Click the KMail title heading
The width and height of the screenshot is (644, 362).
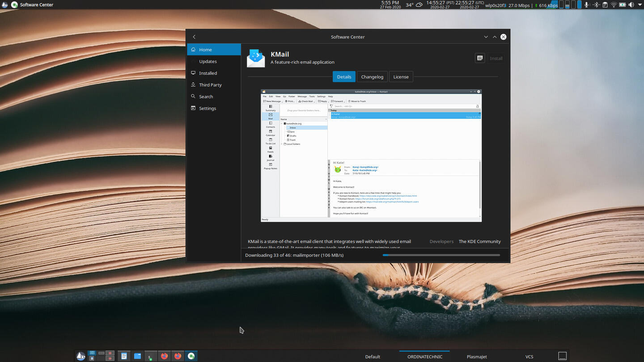coord(280,54)
